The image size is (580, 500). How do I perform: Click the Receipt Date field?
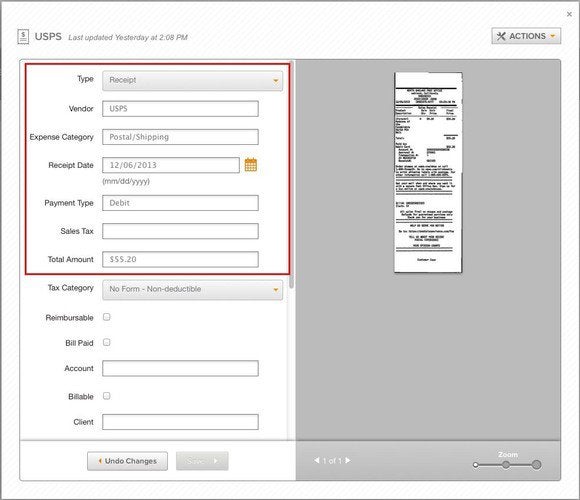pos(171,165)
